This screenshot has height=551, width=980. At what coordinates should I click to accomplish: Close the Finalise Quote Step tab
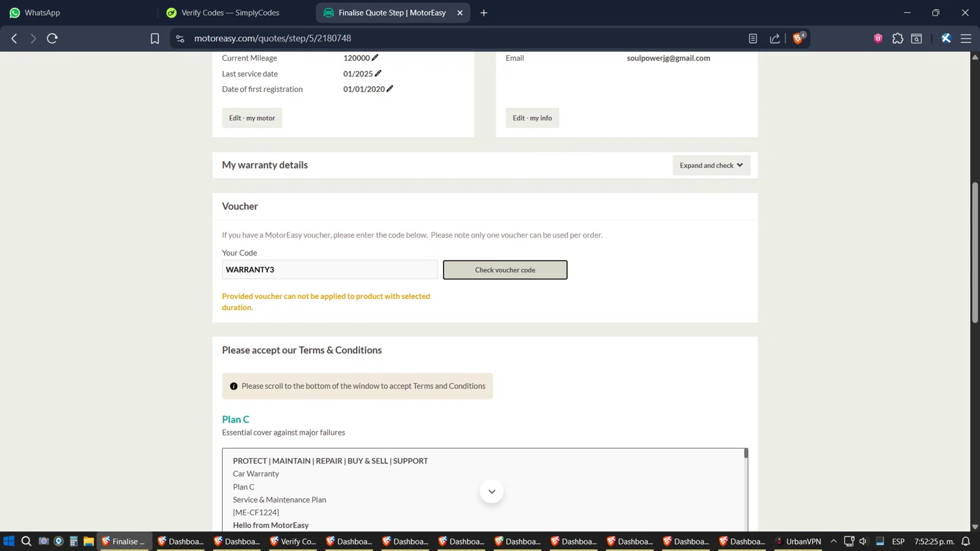460,12
